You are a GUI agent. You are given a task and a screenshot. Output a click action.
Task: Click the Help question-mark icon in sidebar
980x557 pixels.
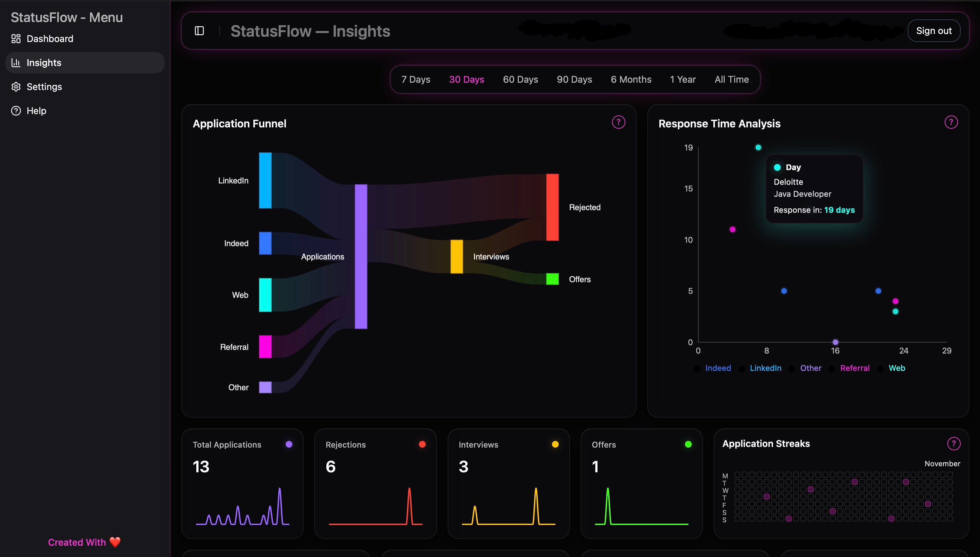[x=16, y=110]
